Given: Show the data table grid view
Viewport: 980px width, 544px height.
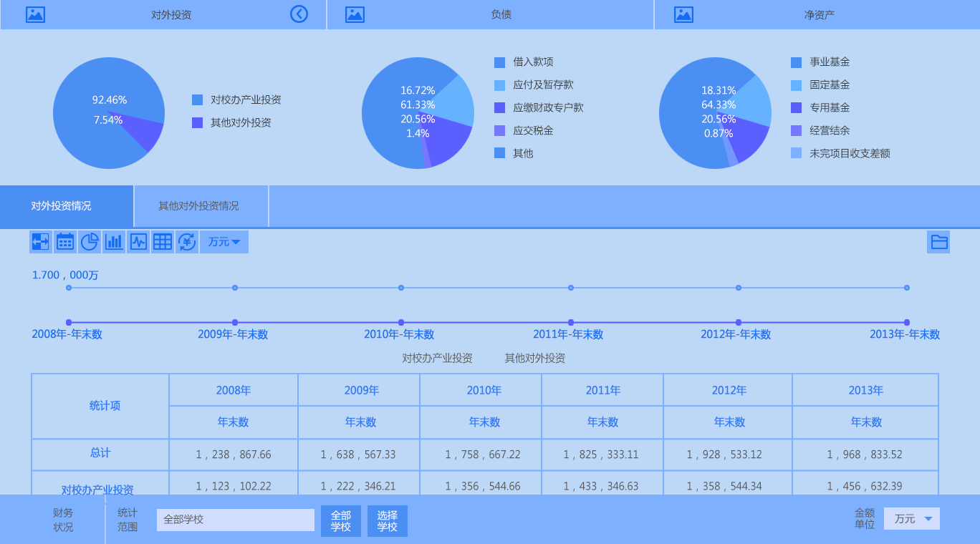Looking at the screenshot, I should click(163, 242).
